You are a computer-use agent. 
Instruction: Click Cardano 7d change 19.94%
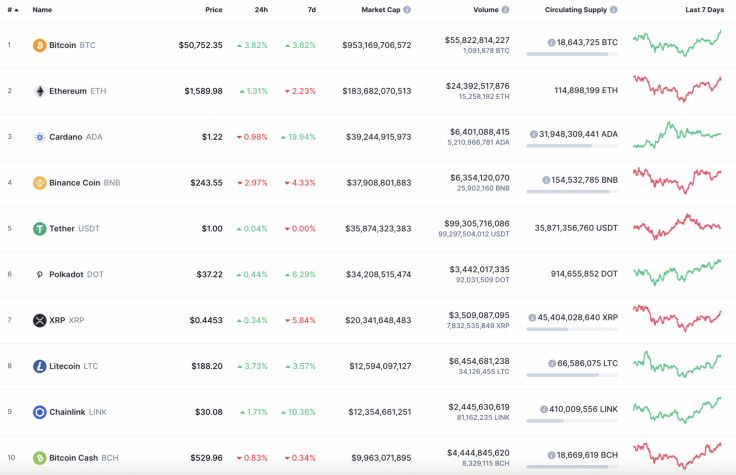point(299,137)
